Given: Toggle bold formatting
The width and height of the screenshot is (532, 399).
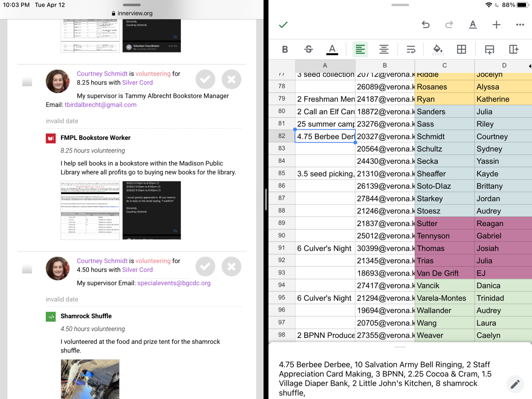Looking at the screenshot, I should point(285,49).
